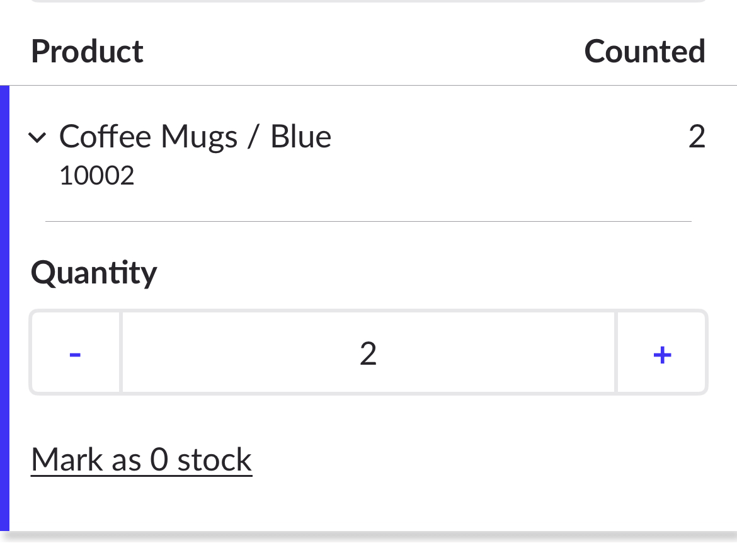737x560 pixels.
Task: Click the Mark as 0 stock link
Action: [x=141, y=460]
